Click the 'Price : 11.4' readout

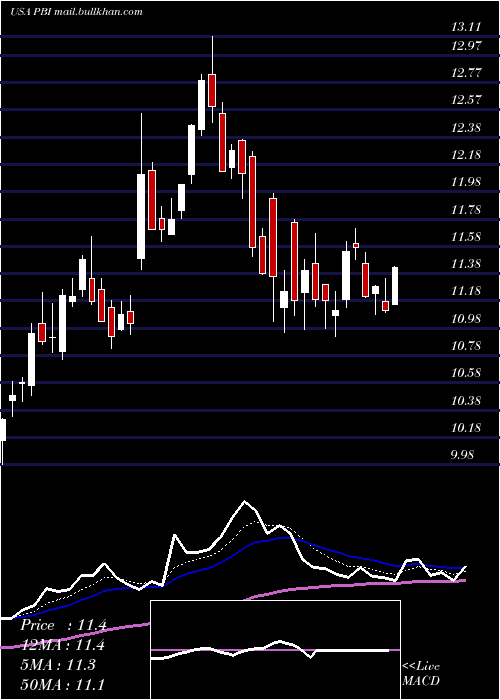[x=63, y=625]
